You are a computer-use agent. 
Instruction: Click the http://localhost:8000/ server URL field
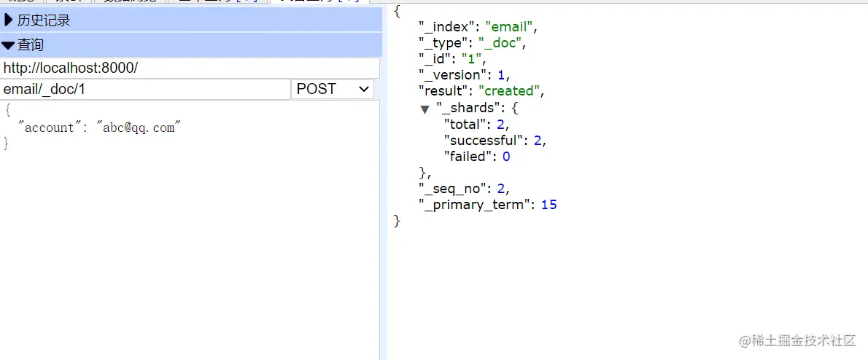click(190, 68)
